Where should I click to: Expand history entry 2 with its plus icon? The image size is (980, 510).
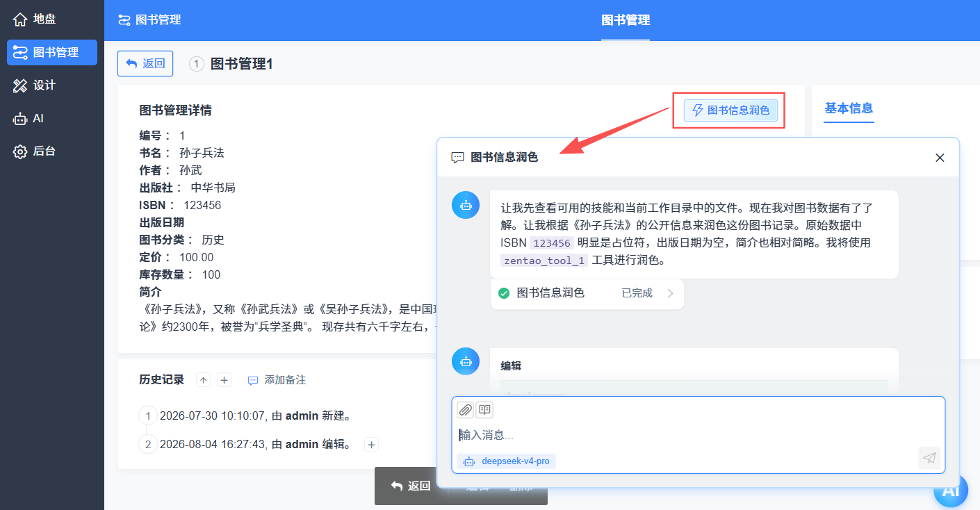click(371, 445)
